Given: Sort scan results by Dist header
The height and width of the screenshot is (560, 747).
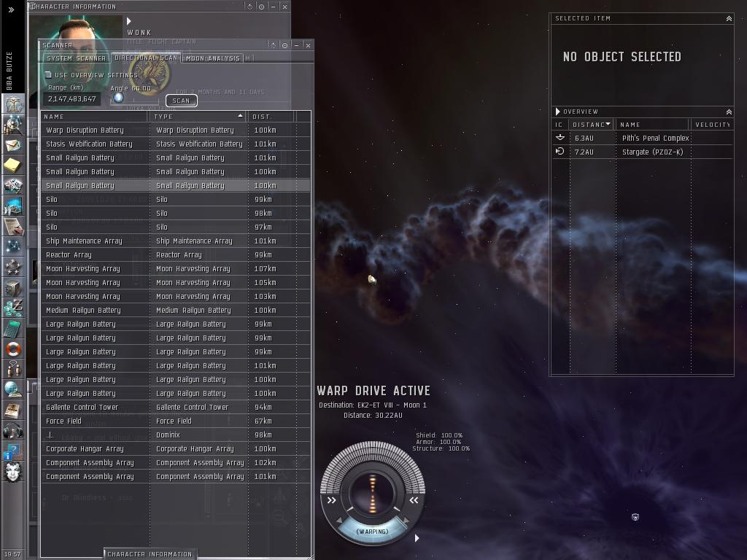Looking at the screenshot, I should tap(270, 116).
